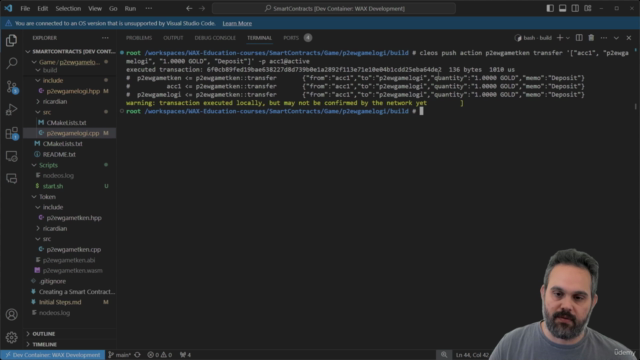Screen dimensions: 640x360
Task: Open the Search view in activity bar
Action: click(x=11, y=63)
